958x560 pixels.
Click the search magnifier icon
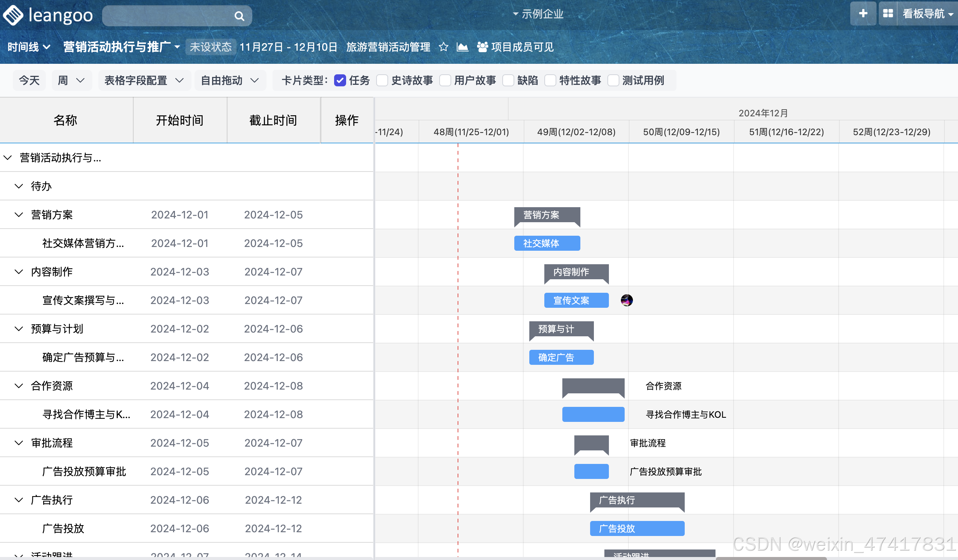tap(239, 16)
